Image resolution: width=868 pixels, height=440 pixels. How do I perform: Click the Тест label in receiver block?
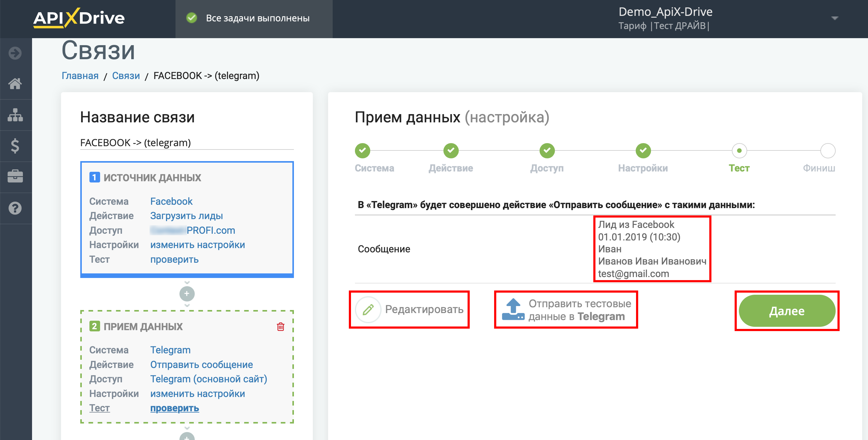coord(99,408)
